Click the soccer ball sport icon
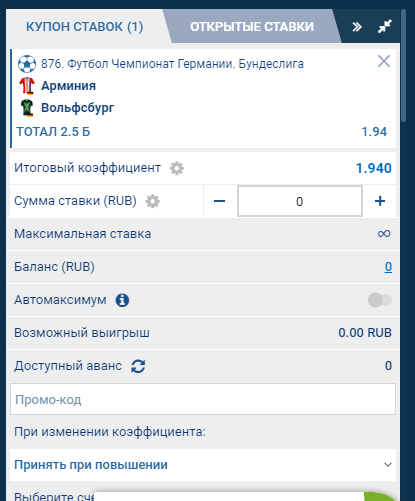The image size is (415, 501). point(27,64)
